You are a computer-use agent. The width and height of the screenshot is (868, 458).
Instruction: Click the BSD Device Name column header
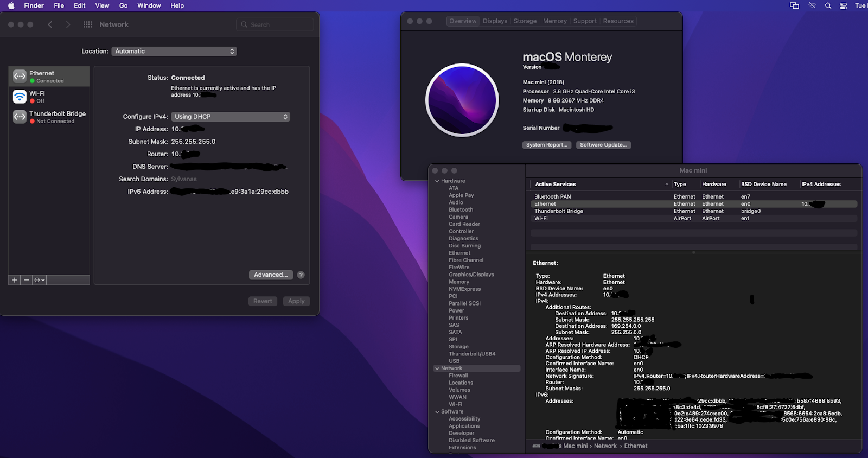764,185
